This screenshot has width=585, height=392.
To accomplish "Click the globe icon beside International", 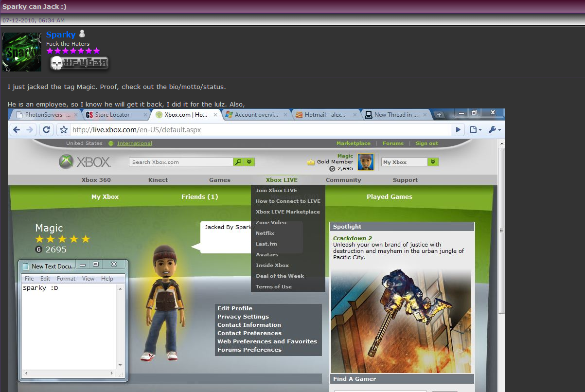I will [111, 143].
